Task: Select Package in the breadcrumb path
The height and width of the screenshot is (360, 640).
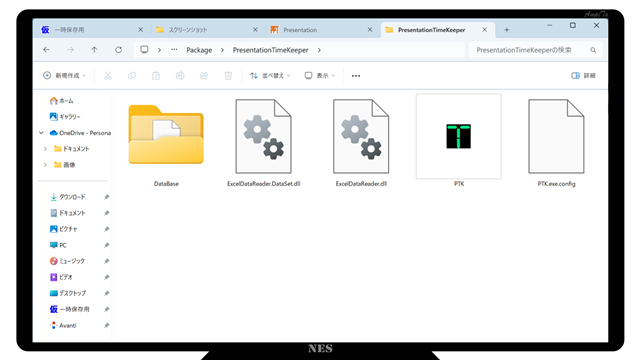Action: pyautogui.click(x=199, y=50)
